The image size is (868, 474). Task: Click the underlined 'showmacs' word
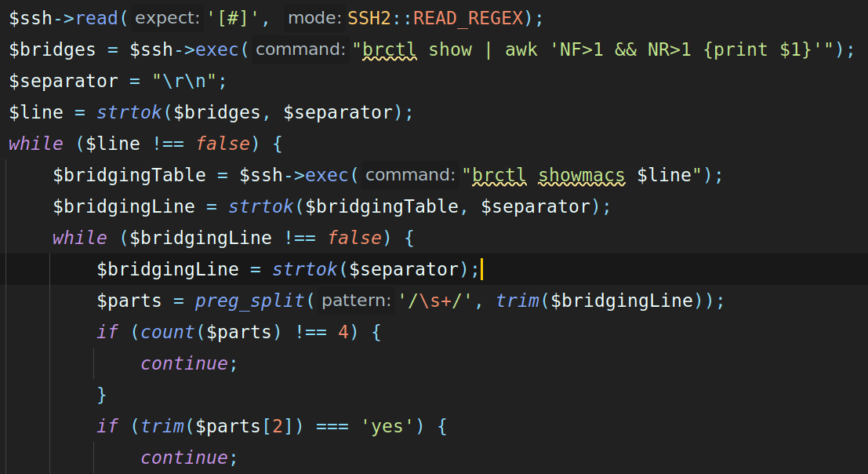(x=581, y=176)
